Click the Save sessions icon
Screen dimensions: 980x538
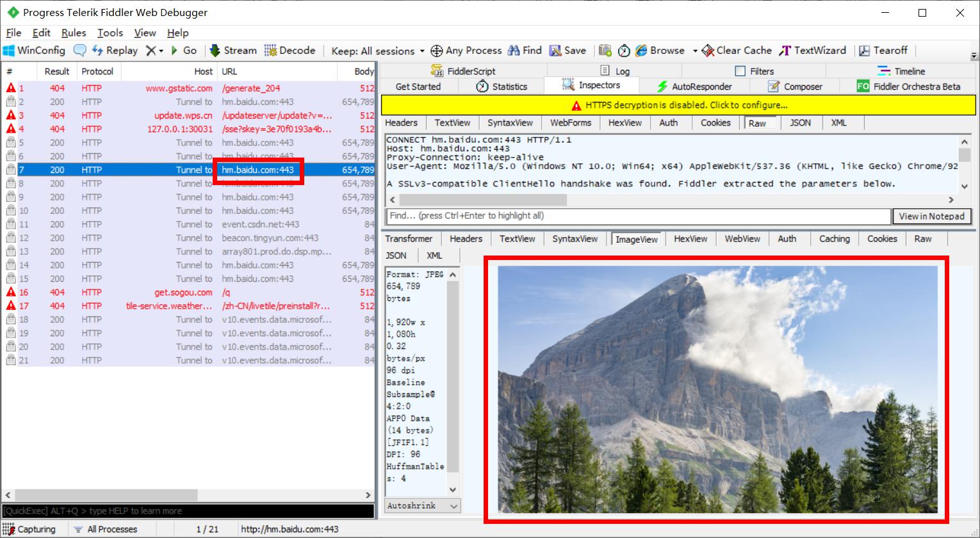coord(555,51)
